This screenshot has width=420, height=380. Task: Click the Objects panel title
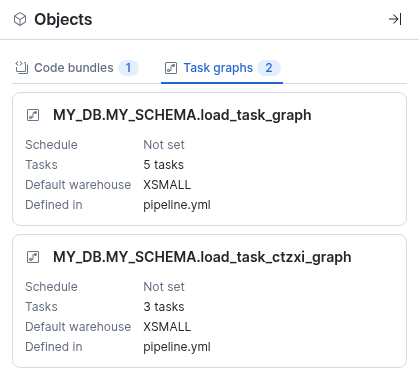[x=63, y=19]
